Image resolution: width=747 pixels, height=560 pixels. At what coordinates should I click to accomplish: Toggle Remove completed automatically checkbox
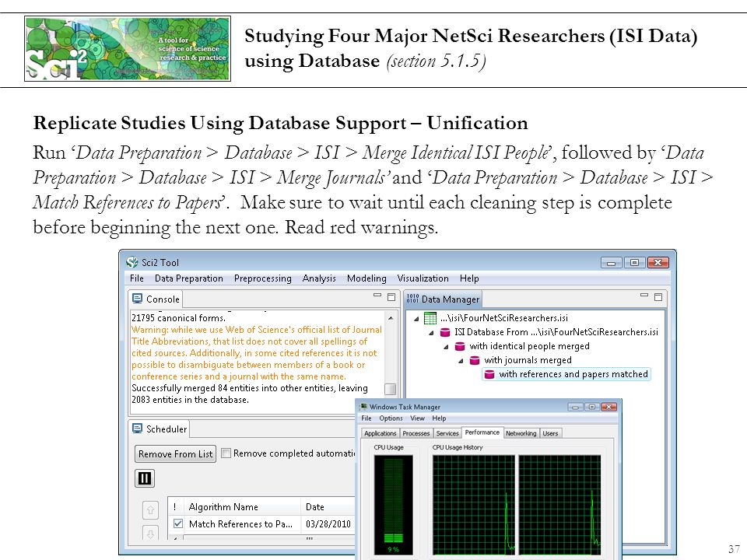point(226,453)
